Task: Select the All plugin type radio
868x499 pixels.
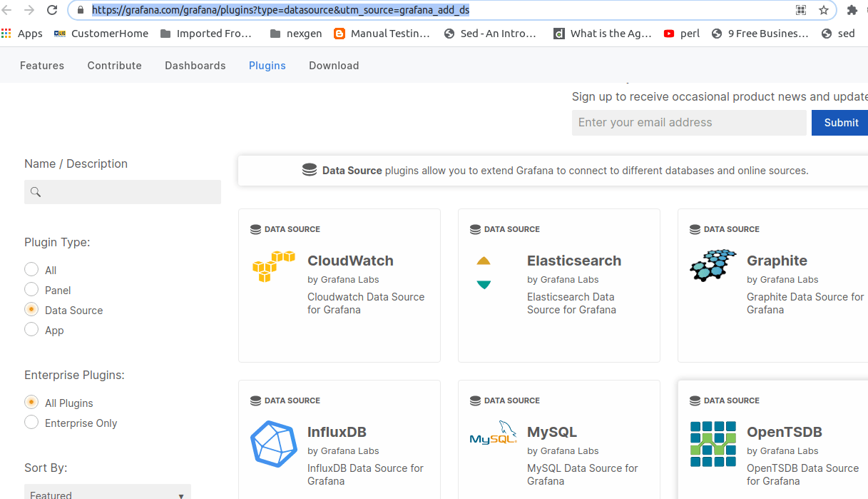Action: point(31,269)
